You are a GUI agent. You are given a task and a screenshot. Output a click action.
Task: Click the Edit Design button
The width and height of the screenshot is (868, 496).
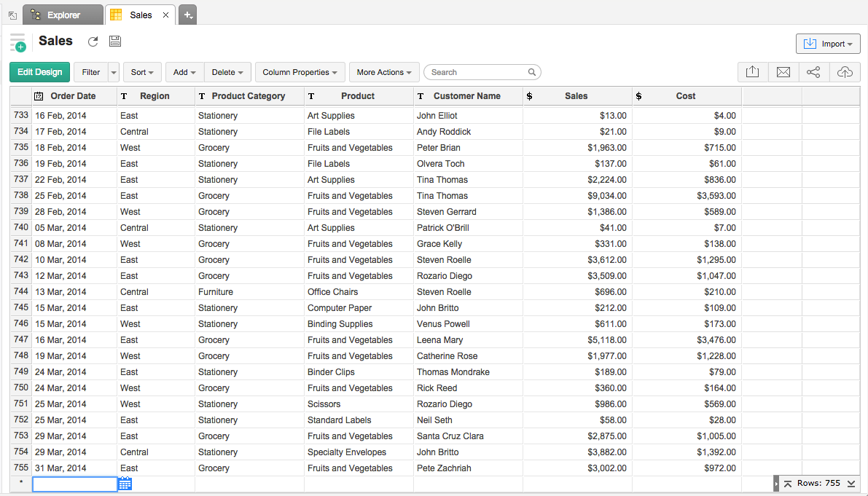(40, 72)
